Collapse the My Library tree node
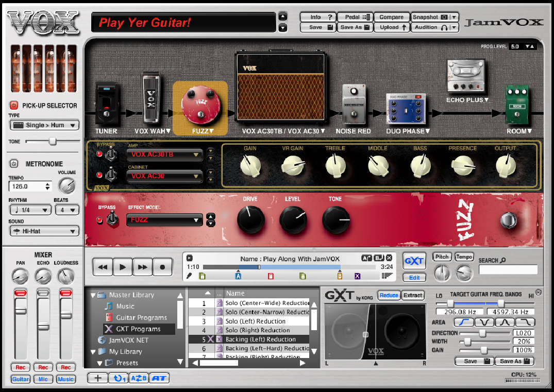 (93, 352)
